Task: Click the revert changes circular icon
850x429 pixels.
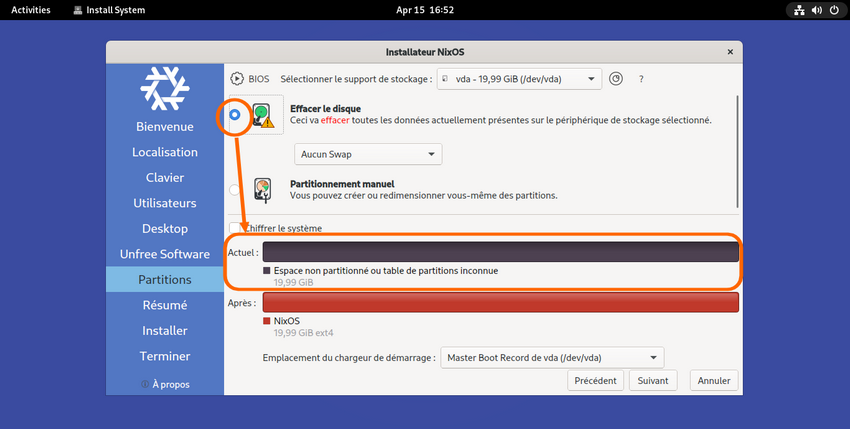Action: coord(616,79)
